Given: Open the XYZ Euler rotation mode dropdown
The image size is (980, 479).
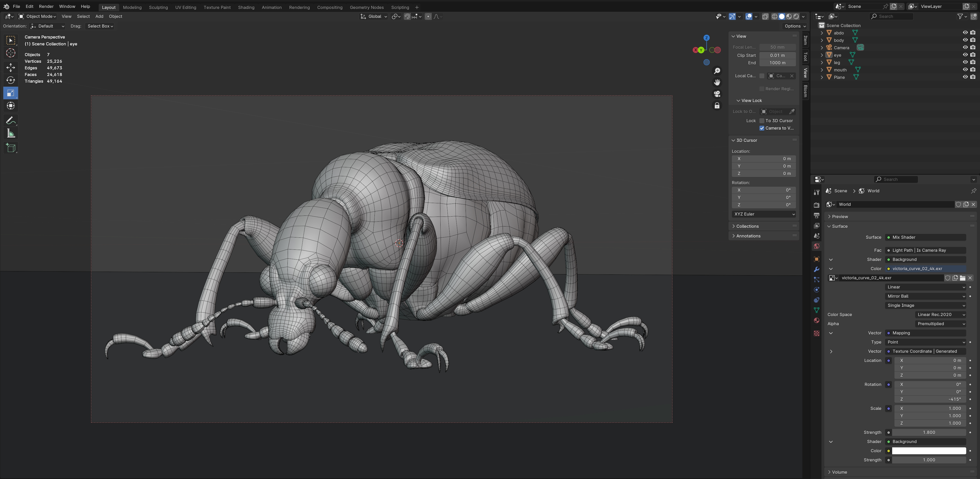Looking at the screenshot, I should [764, 215].
